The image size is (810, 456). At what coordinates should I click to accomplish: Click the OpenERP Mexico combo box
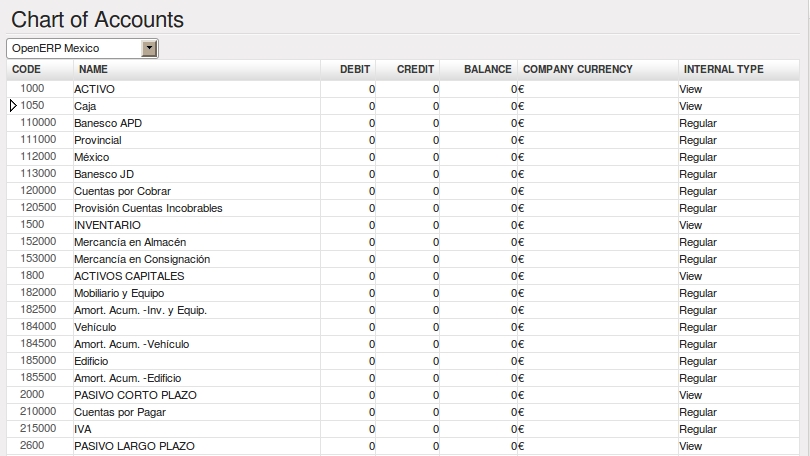(x=82, y=49)
